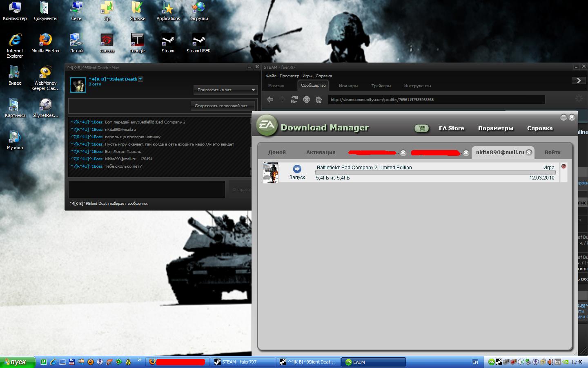Open the Картинки desktop icon
Screen dimensions: 588x368
15,108
